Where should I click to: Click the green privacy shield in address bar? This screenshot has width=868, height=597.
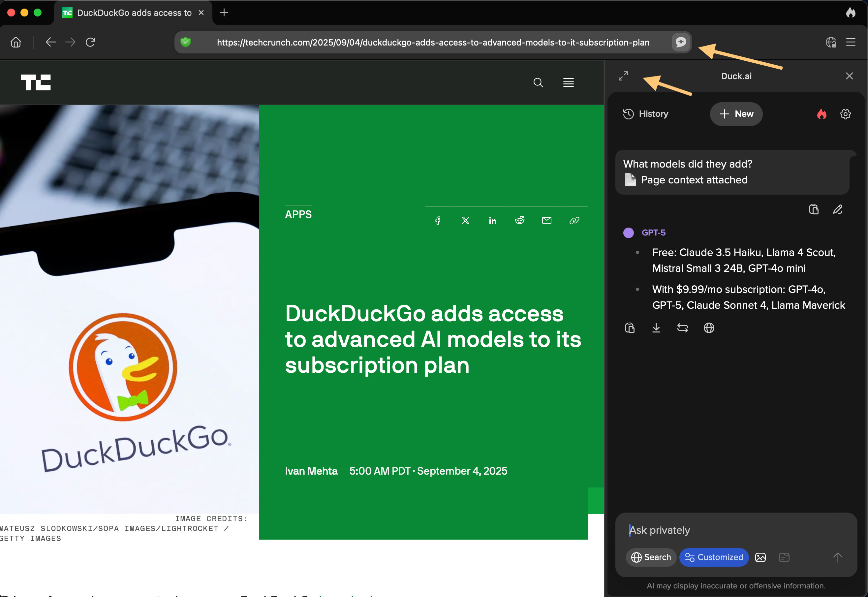point(186,42)
